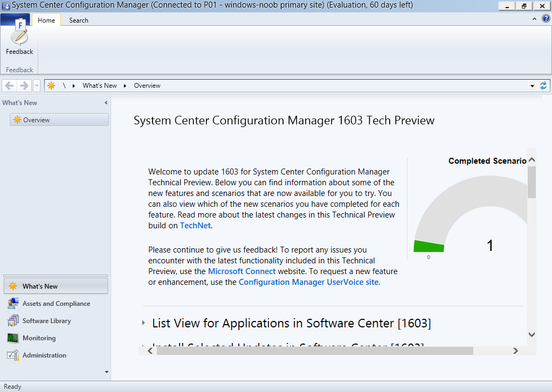Open workspace options arrow below Administration
The width and height of the screenshot is (552, 392).
click(107, 372)
